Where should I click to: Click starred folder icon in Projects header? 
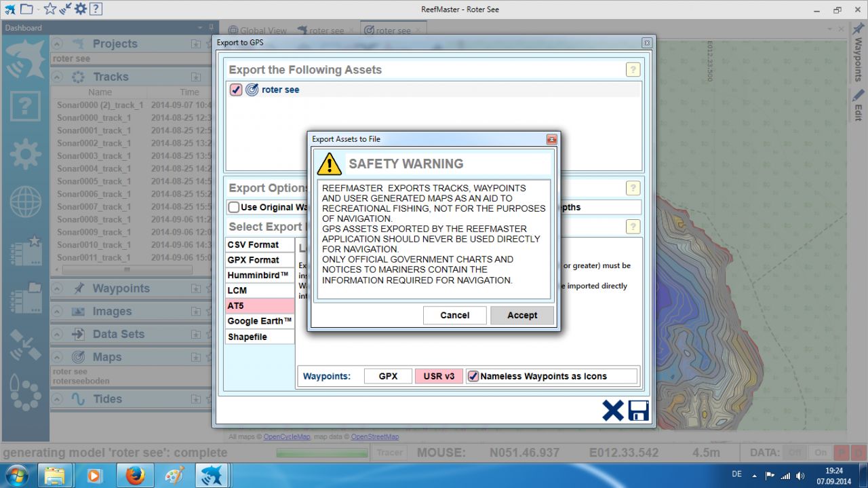click(x=196, y=43)
